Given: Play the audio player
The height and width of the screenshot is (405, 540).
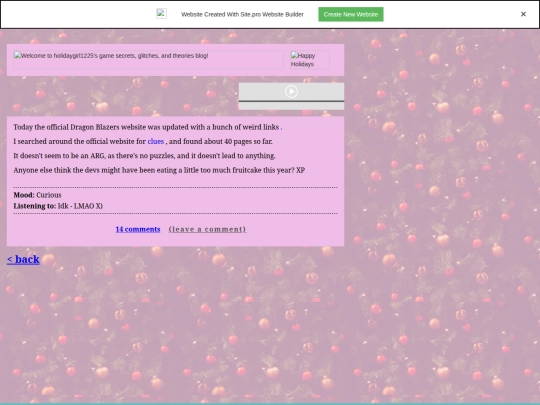Looking at the screenshot, I should click(x=291, y=91).
